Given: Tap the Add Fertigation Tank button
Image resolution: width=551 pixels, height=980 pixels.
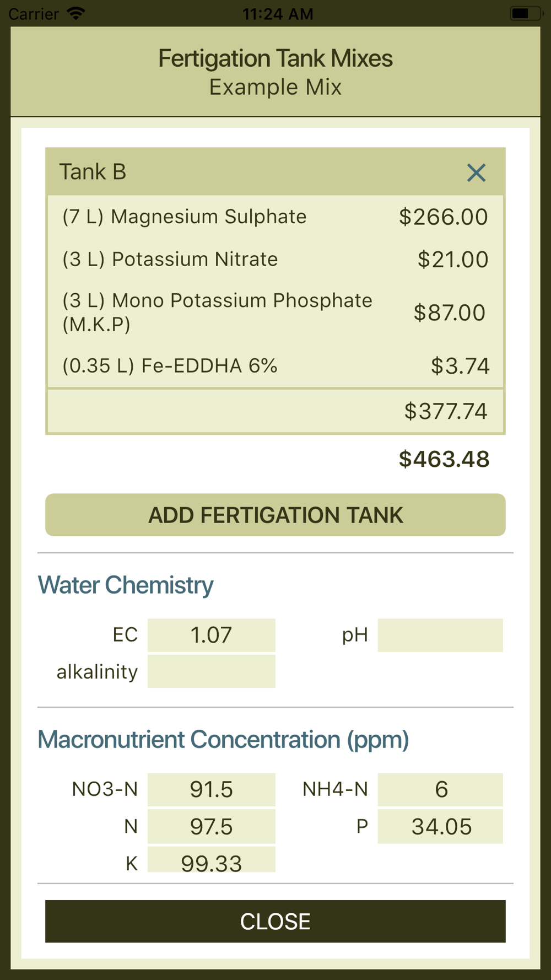Looking at the screenshot, I should [275, 515].
